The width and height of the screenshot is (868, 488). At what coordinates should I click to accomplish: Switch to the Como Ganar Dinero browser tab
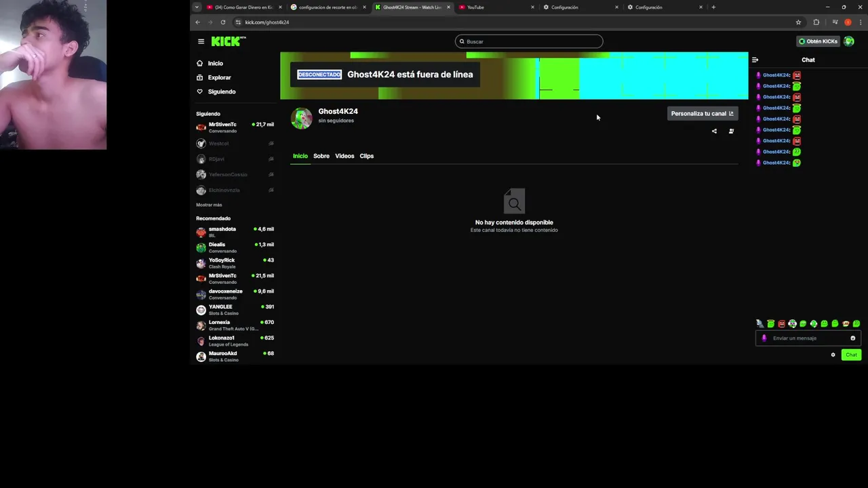[244, 7]
